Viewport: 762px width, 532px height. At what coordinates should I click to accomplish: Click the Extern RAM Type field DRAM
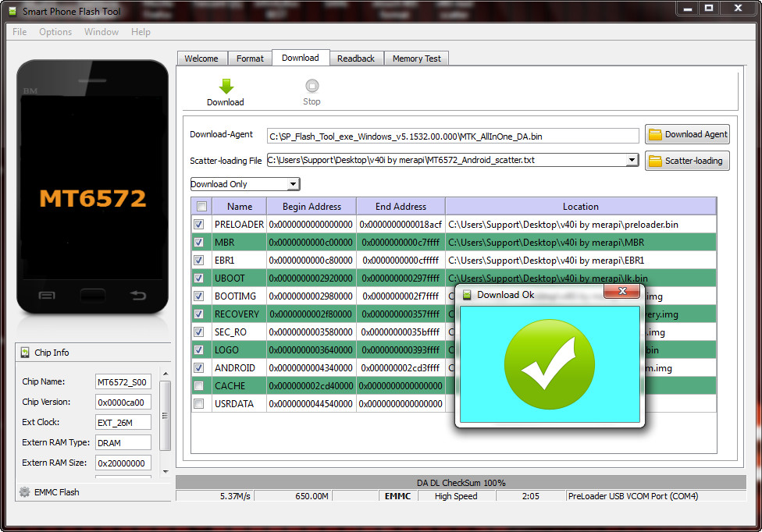click(123, 443)
